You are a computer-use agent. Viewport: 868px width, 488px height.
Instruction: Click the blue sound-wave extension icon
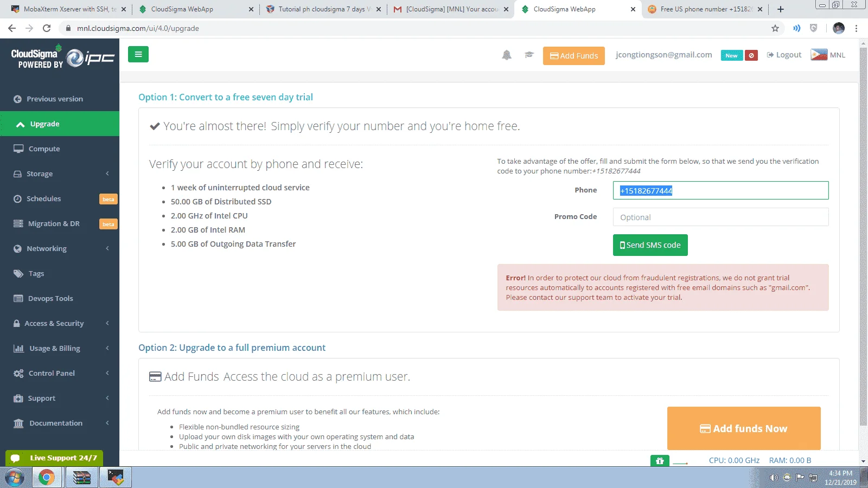pos(796,28)
